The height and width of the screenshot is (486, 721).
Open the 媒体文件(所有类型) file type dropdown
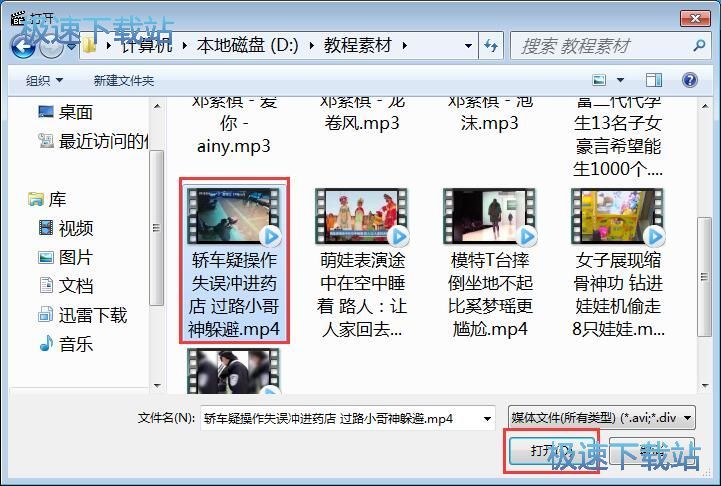pos(601,418)
